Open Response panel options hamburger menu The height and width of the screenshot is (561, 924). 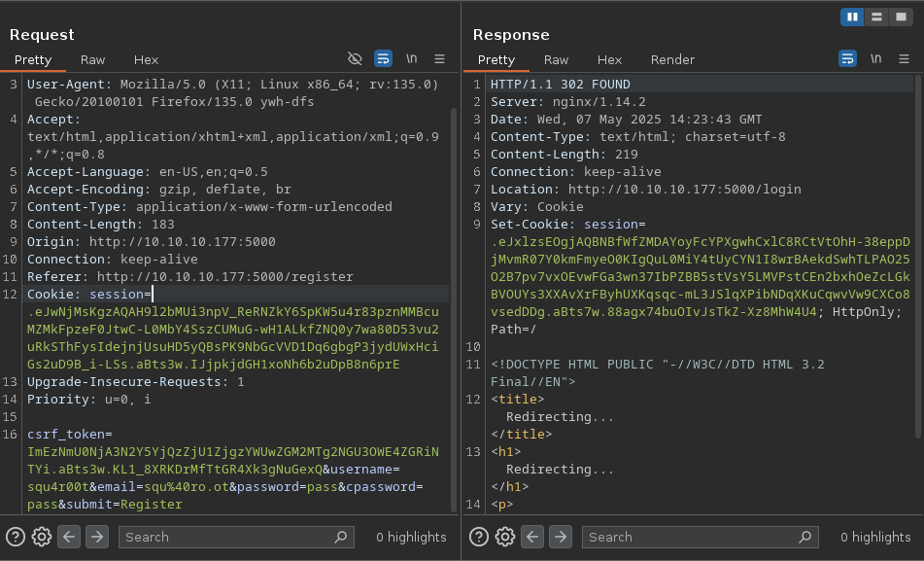tap(904, 59)
